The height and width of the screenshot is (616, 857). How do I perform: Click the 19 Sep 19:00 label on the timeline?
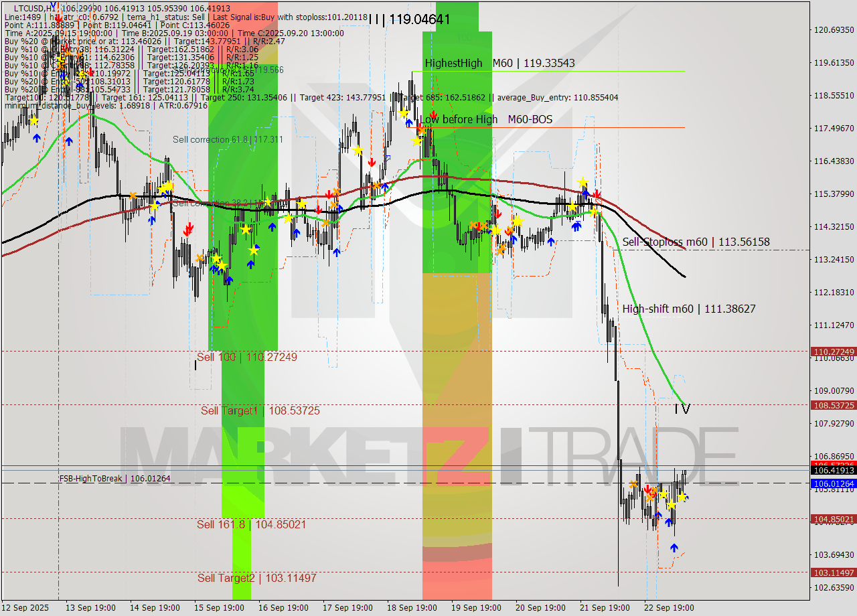(x=476, y=608)
